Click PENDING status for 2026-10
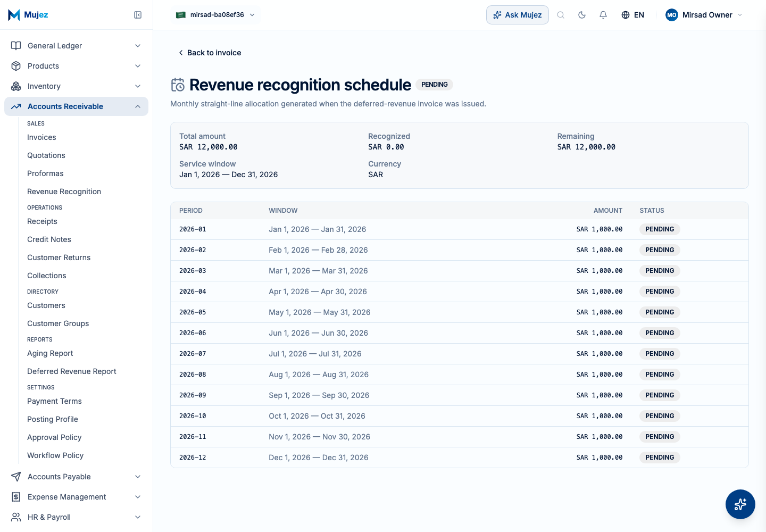 tap(660, 416)
